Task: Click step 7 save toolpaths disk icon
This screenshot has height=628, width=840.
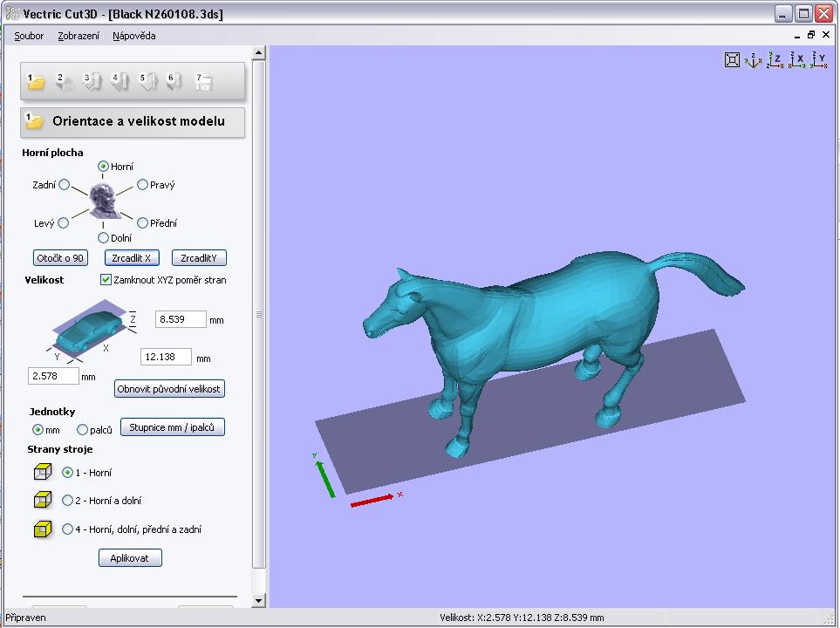Action: 203,82
